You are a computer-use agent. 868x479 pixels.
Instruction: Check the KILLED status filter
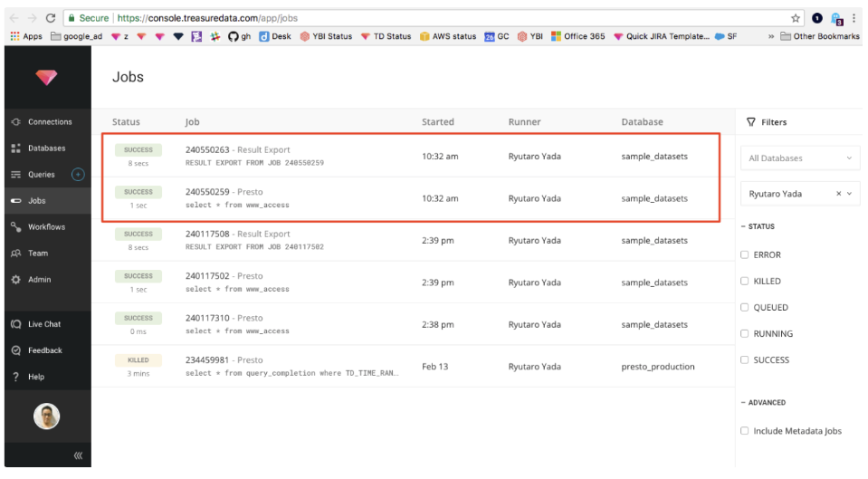coord(745,282)
